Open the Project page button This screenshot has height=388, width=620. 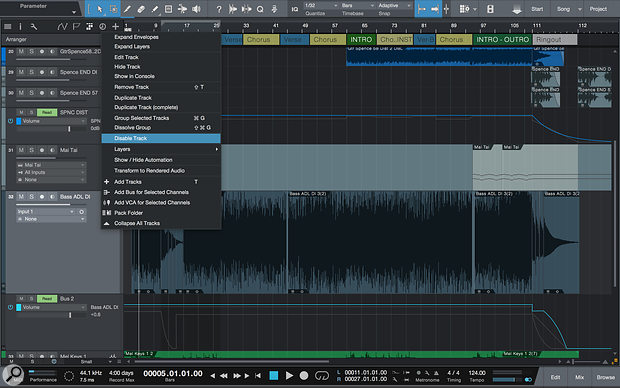click(598, 9)
